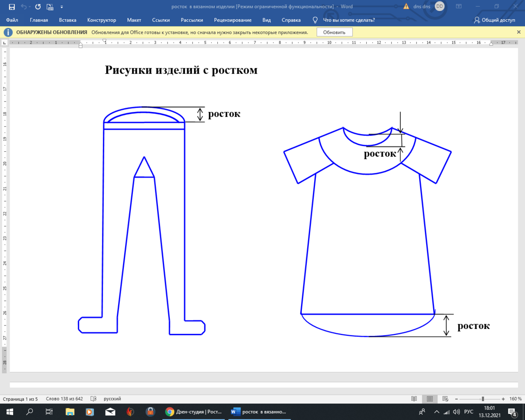Switch to the Ссылки ribbon tab

coord(161,20)
